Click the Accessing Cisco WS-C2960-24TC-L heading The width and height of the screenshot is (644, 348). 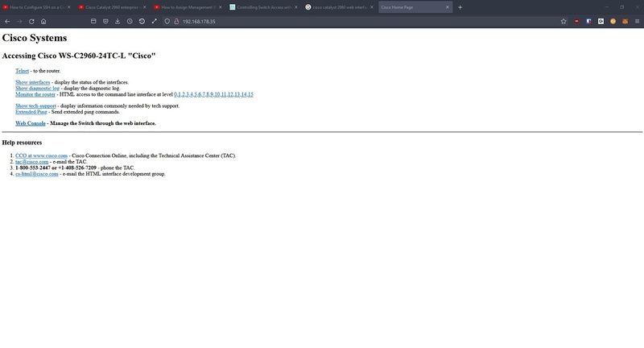[79, 56]
